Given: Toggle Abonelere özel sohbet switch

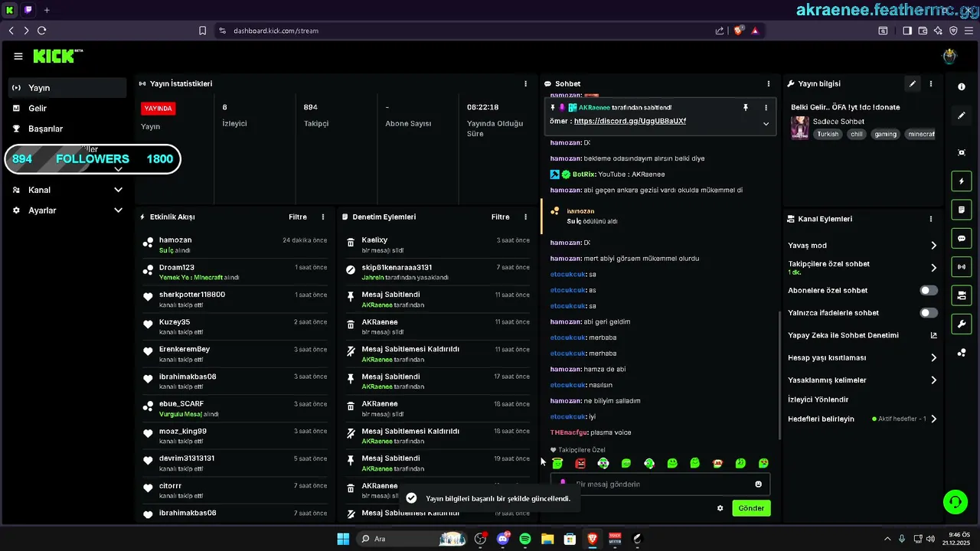Looking at the screenshot, I should click(x=928, y=290).
